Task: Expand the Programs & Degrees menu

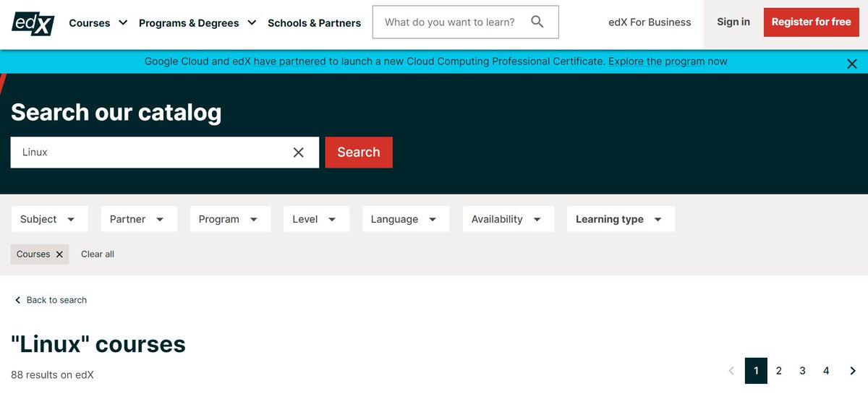Action: 197,23
